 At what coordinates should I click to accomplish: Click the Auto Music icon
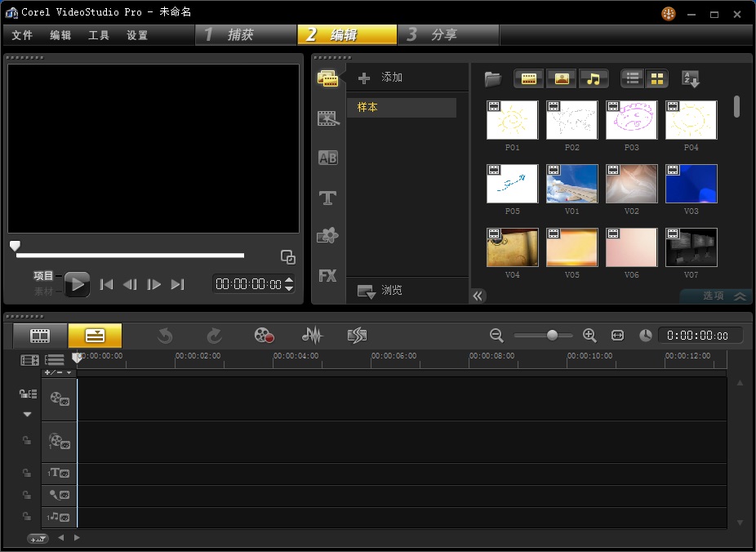(x=357, y=336)
